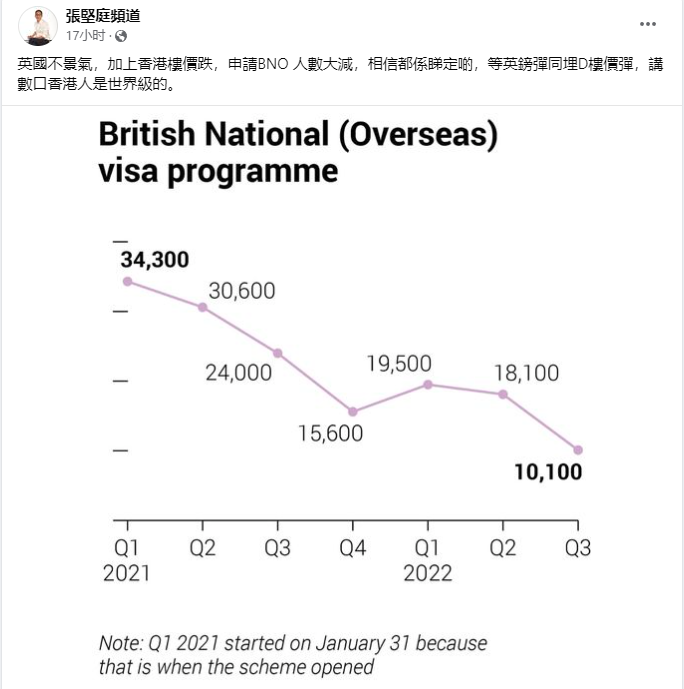Click the Q2 2021 data point dot
The height and width of the screenshot is (689, 684).
coord(202,307)
